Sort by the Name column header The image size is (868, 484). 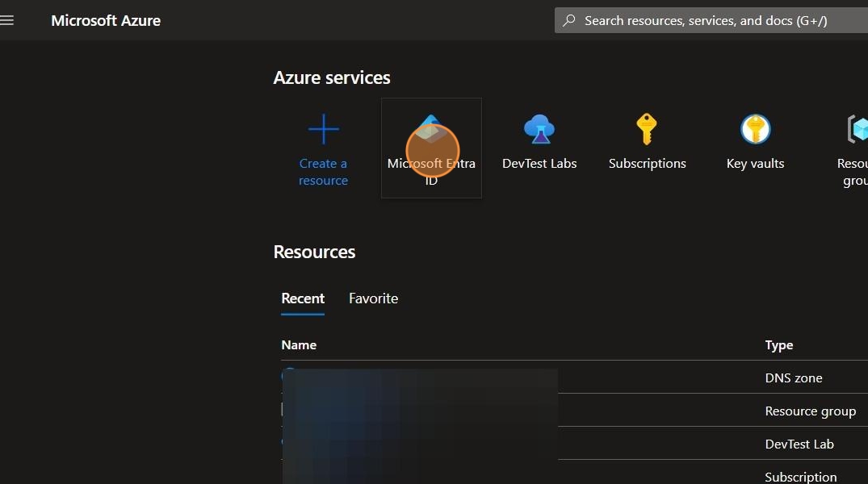(299, 345)
